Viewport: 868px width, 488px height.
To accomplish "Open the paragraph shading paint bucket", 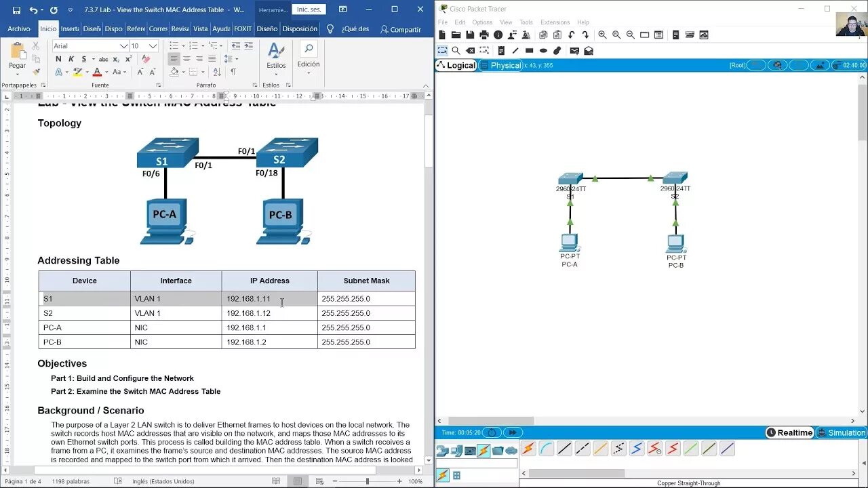I will click(174, 72).
